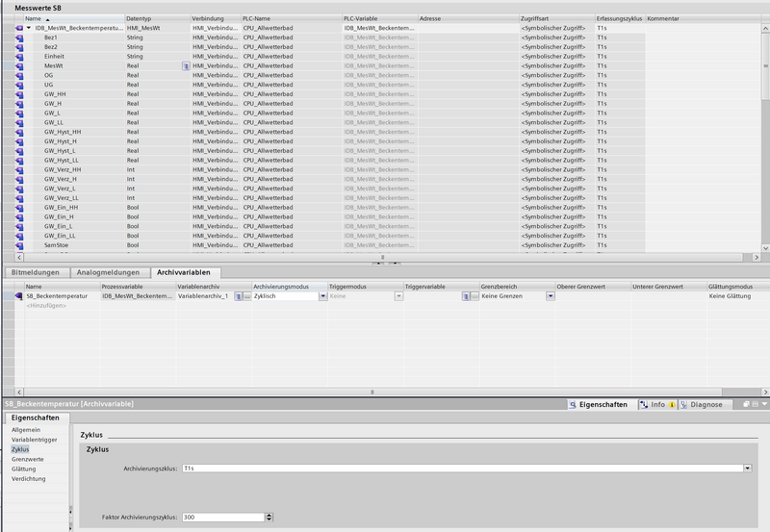The height and width of the screenshot is (532, 770).
Task: Switch to the Bitmeldungen tab
Action: (x=36, y=273)
